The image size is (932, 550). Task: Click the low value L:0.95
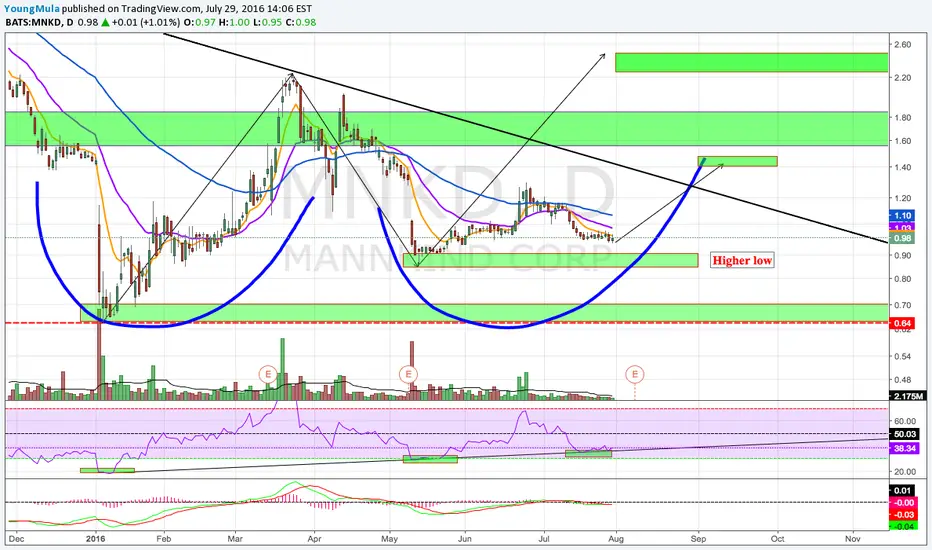pyautogui.click(x=266, y=23)
